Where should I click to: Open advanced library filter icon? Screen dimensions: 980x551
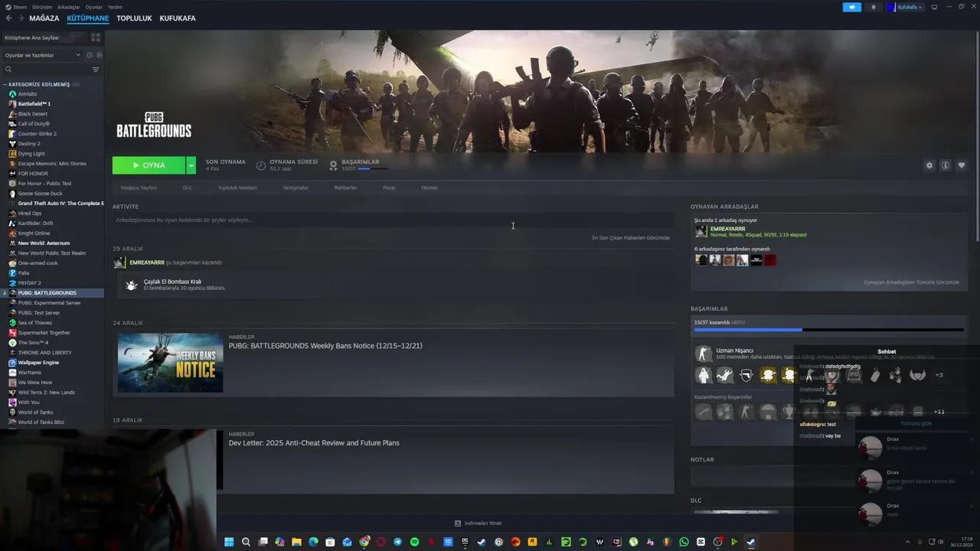96,70
